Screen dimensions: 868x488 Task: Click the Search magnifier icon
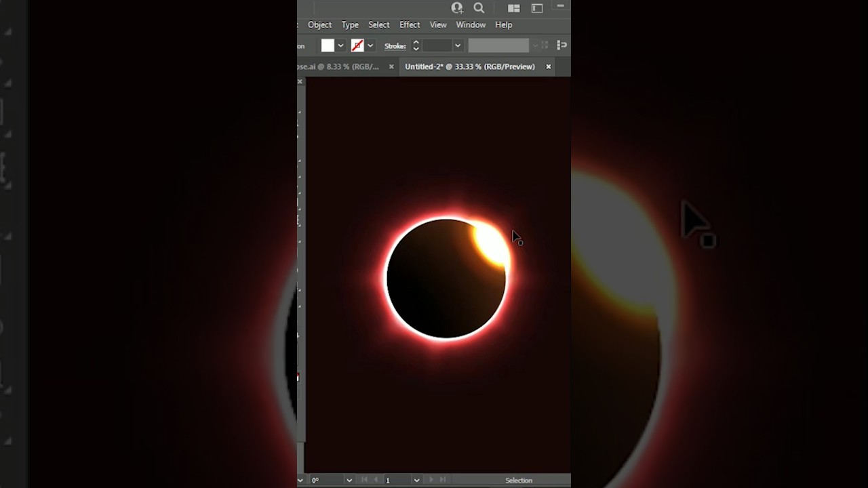click(479, 8)
